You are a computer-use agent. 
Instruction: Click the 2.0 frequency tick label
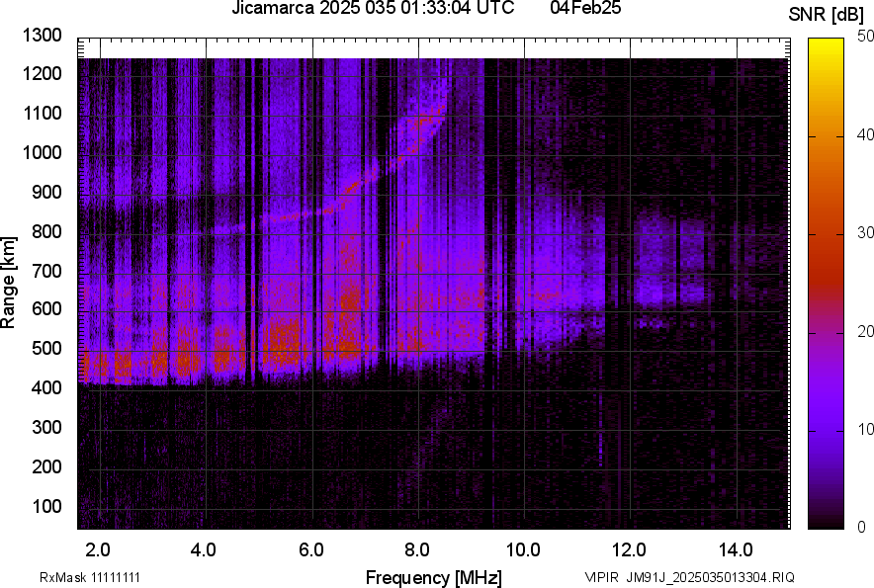coord(97,549)
